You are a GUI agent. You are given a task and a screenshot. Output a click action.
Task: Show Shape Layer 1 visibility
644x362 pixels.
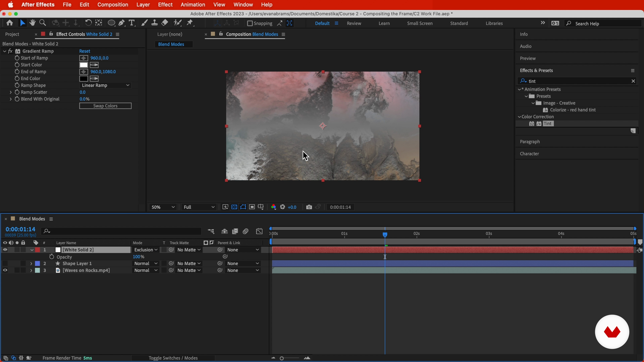(5, 264)
